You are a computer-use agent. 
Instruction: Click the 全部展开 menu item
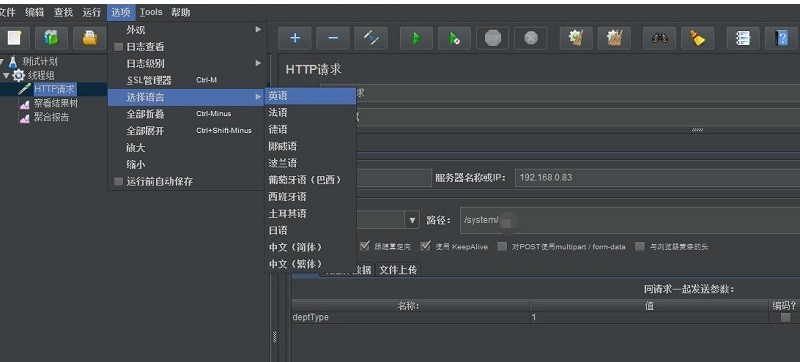tap(186, 131)
